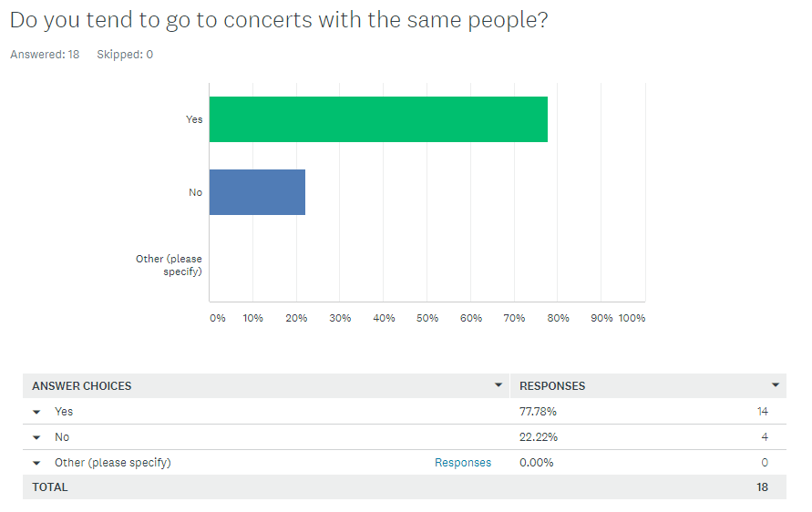The height and width of the screenshot is (512, 812).
Task: Open the Answer Choices column sort dropdown
Action: coord(499,385)
